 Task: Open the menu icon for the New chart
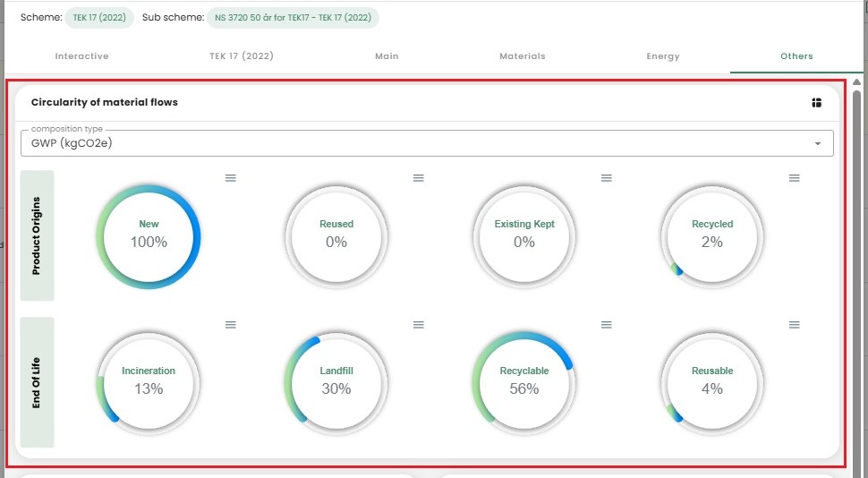pos(230,178)
